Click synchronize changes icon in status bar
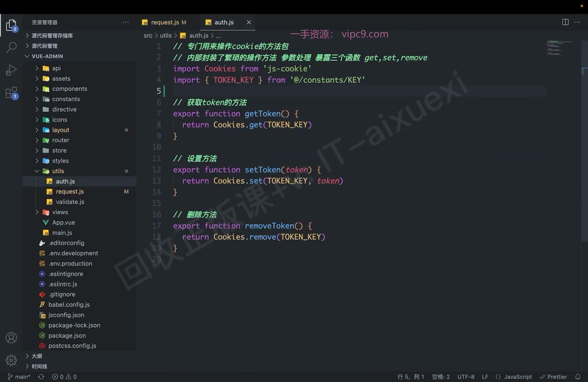The image size is (588, 382). (41, 377)
